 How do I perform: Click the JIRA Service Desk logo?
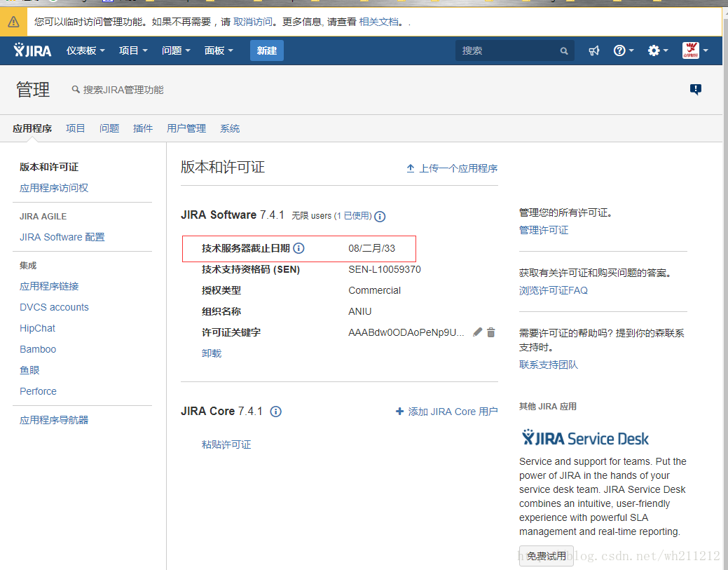click(585, 438)
